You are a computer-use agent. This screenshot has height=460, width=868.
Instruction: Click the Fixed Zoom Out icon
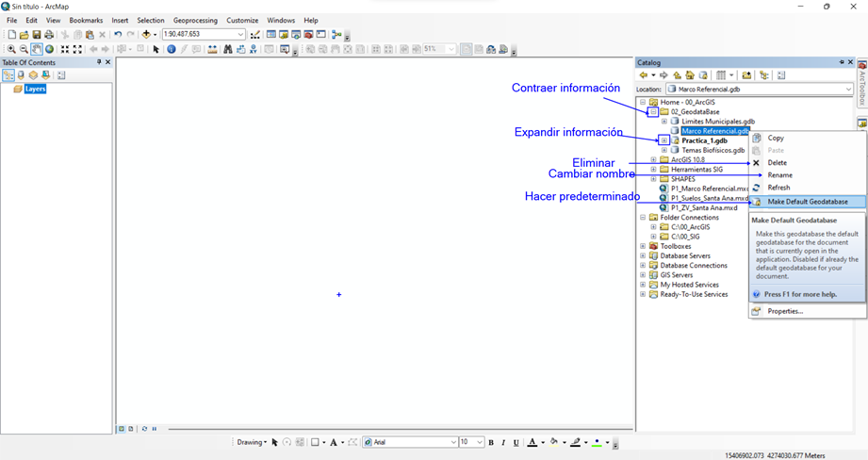point(77,49)
